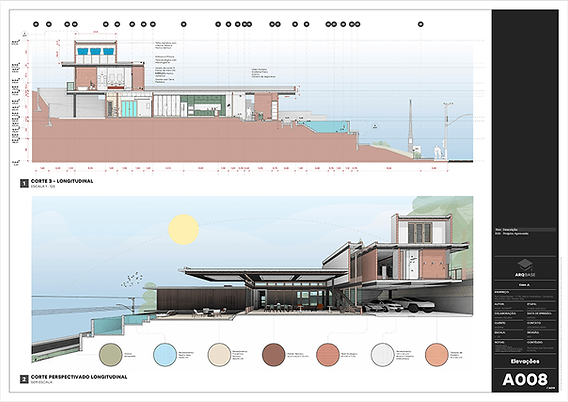Click the ARQBASE logo in title block
Image resolution: width=568 pixels, height=402 pixels.
[525, 268]
